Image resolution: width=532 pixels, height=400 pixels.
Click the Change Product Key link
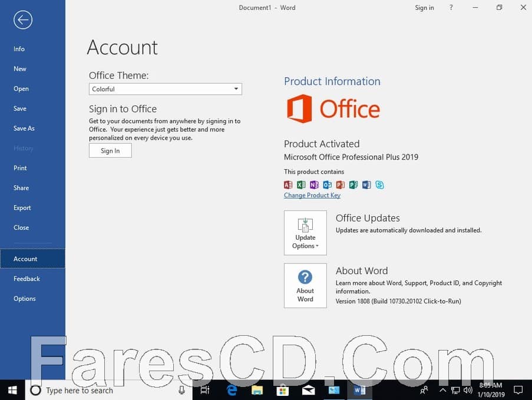coord(312,195)
